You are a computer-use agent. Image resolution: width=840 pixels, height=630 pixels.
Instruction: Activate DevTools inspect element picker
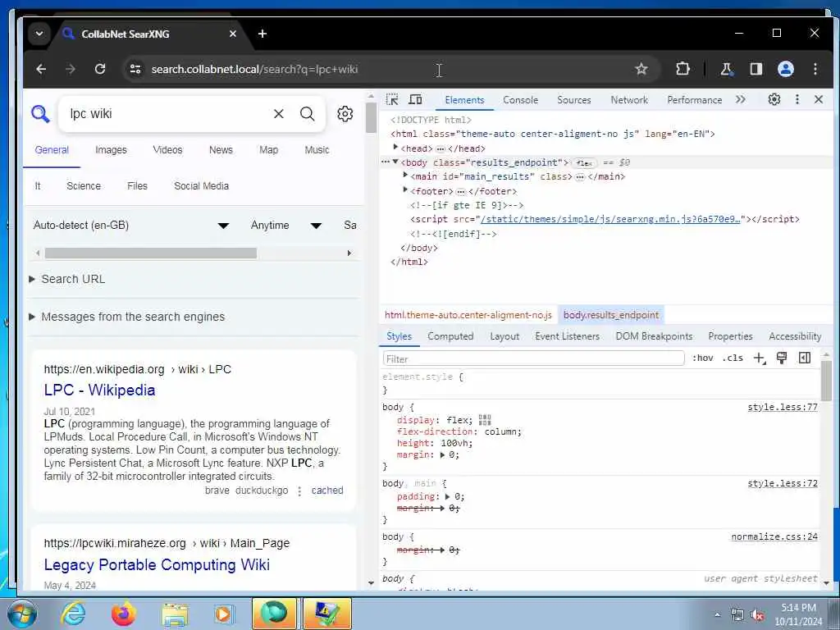click(392, 99)
